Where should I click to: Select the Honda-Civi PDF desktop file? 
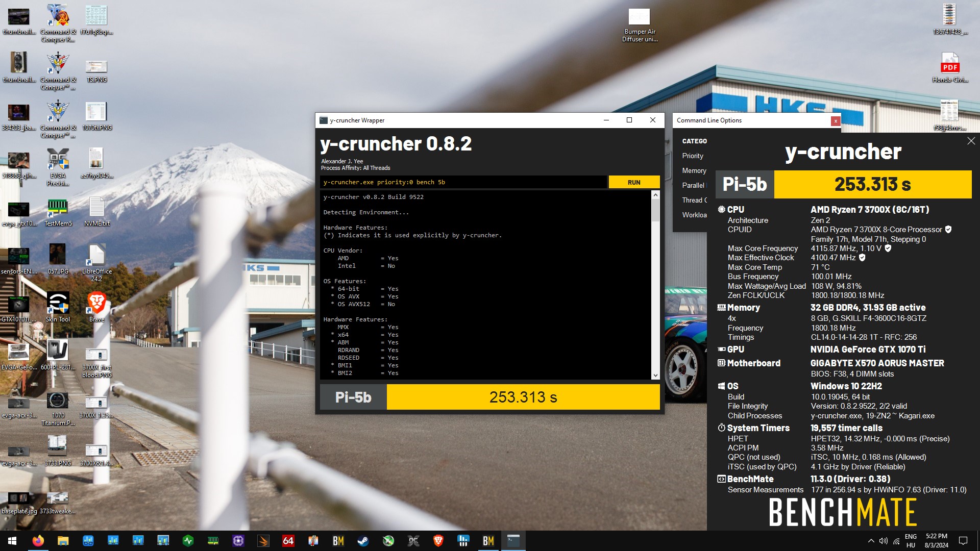click(x=950, y=67)
